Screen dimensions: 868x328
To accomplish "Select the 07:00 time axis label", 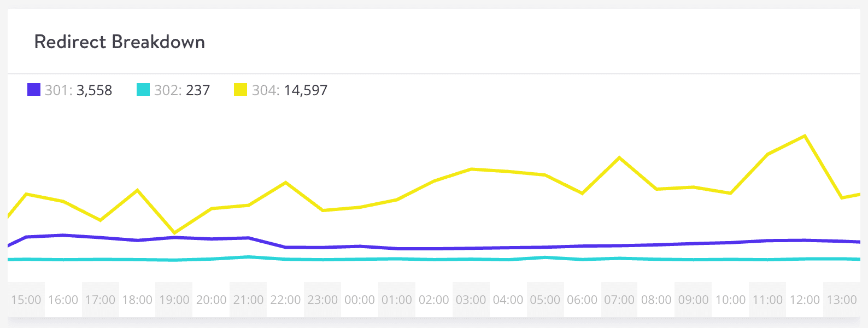I will pos(619,300).
